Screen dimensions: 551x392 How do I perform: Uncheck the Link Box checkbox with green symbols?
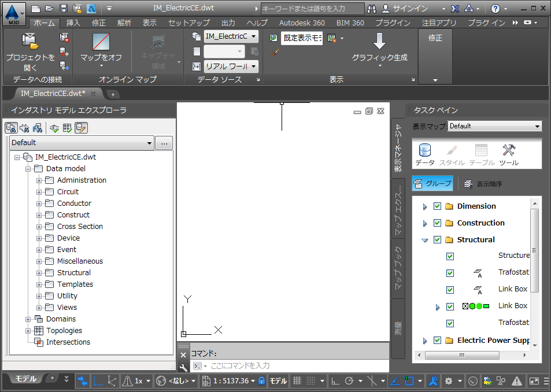(450, 306)
